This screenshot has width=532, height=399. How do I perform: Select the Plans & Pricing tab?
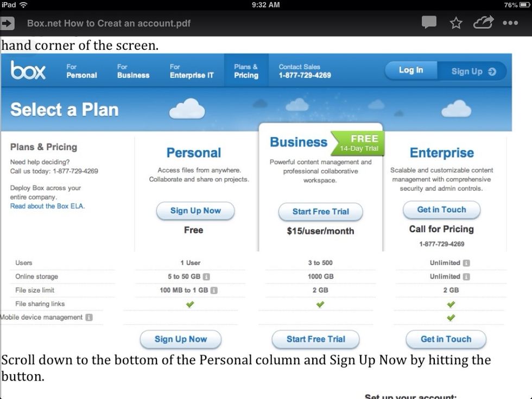246,71
